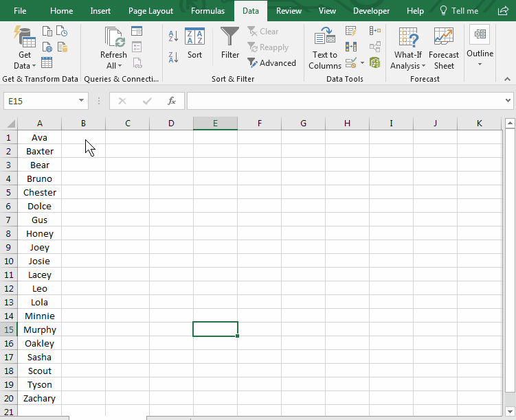Select column A header
516x420 pixels.
[x=39, y=124]
